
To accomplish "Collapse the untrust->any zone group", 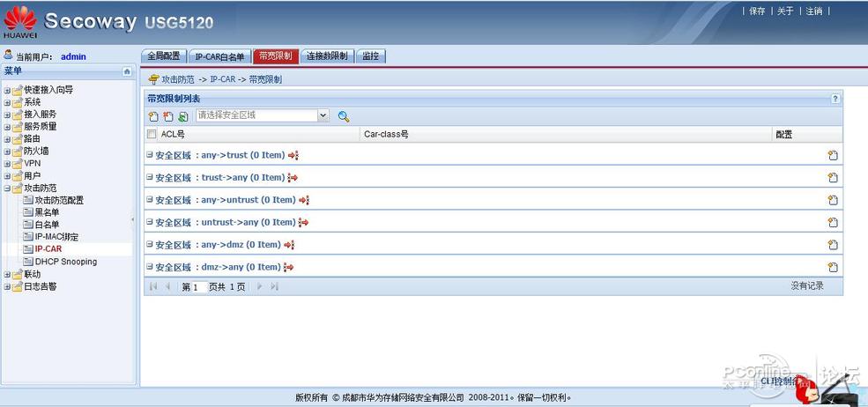I will point(150,222).
